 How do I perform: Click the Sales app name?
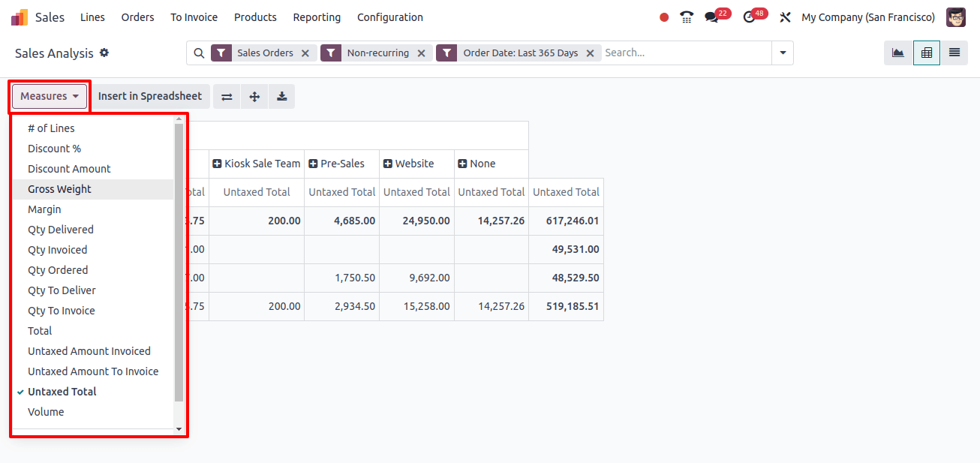click(50, 17)
